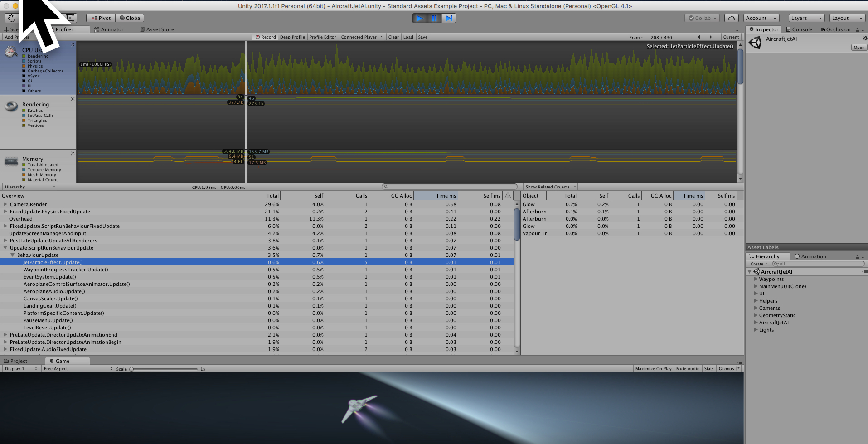Viewport: 868px width, 444px height.
Task: Click the Step frame button
Action: 448,18
